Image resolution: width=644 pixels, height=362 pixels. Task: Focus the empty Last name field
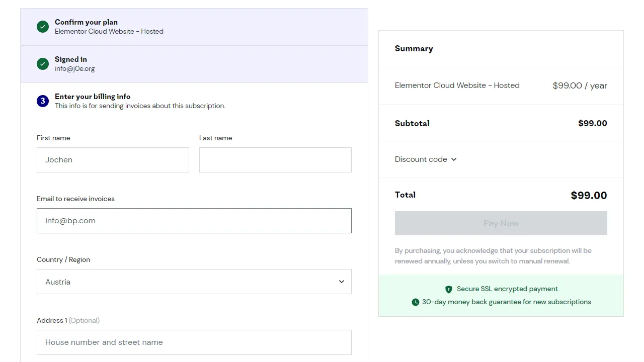point(275,160)
